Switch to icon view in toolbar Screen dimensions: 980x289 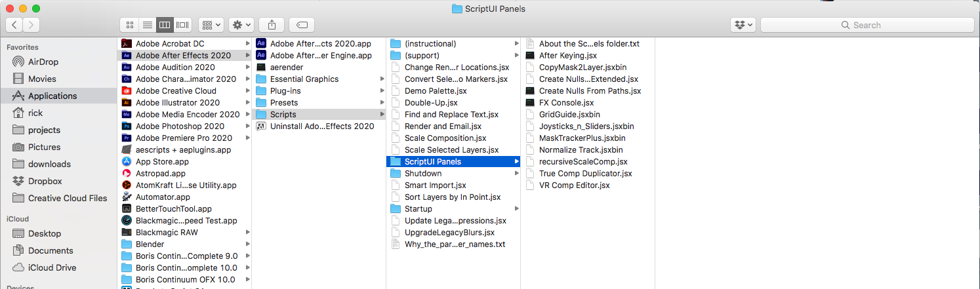coord(130,25)
